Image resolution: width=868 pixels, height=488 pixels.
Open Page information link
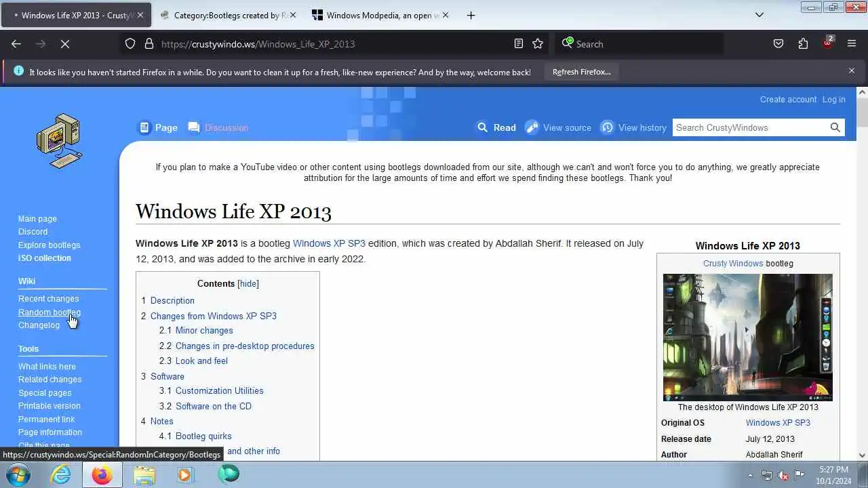(x=50, y=432)
